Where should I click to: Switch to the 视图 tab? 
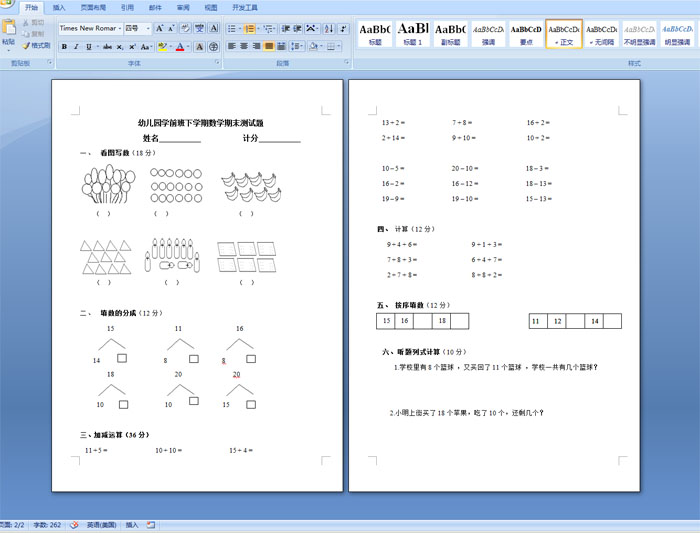211,8
